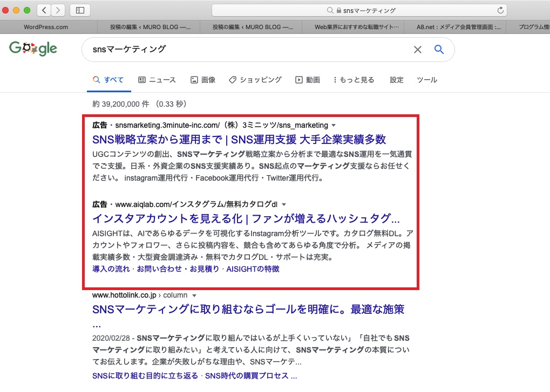Expand dropdown arrow next to 3minute-inc ad URL
The height and width of the screenshot is (392, 550).
pos(334,126)
